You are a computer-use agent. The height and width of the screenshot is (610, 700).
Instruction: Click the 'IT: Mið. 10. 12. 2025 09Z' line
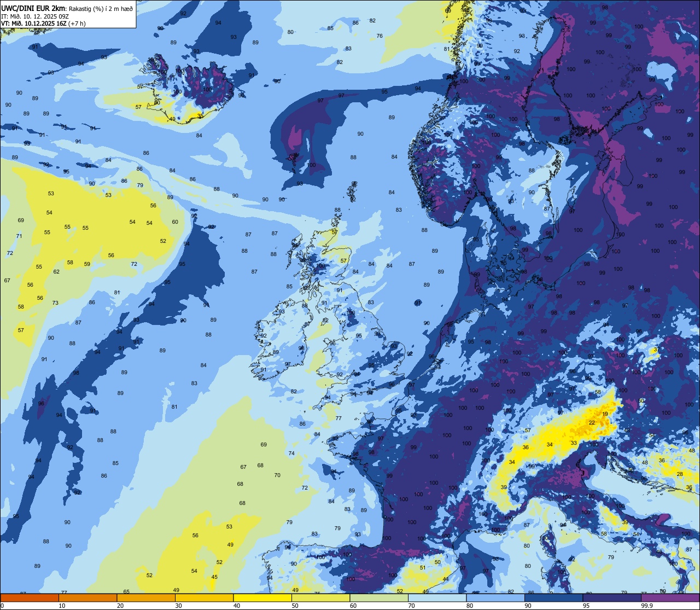pos(35,16)
